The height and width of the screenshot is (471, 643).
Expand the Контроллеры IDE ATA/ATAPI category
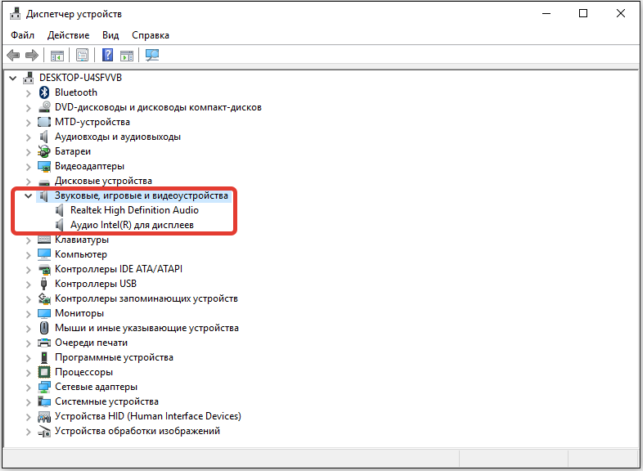click(28, 270)
